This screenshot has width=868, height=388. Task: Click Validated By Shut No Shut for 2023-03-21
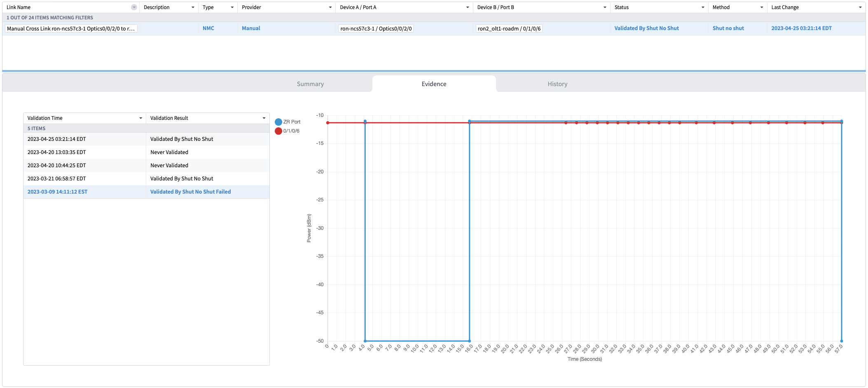[182, 179]
